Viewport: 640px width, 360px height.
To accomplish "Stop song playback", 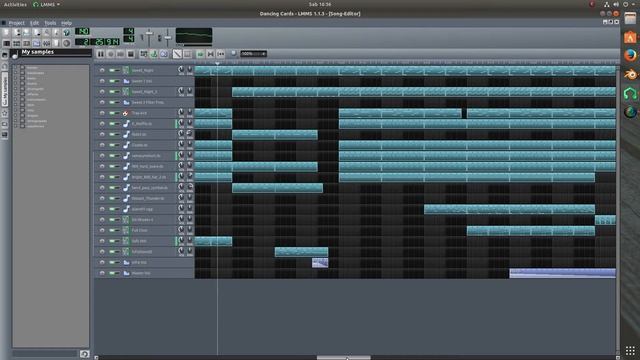I will (131, 54).
